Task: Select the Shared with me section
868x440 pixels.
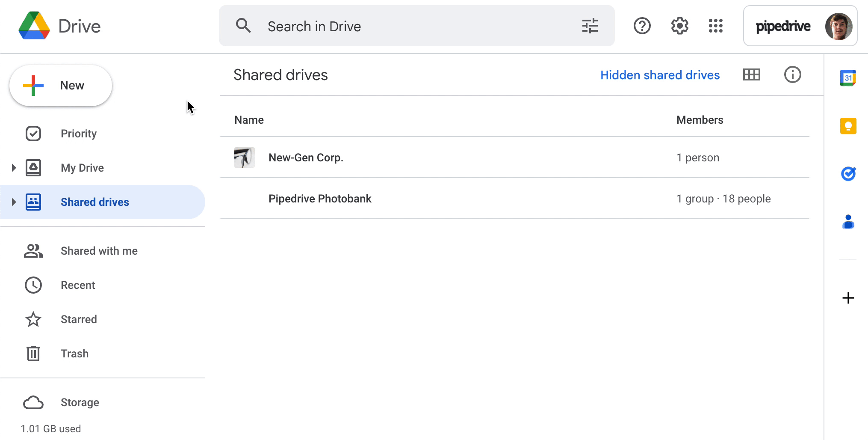Action: click(x=99, y=250)
